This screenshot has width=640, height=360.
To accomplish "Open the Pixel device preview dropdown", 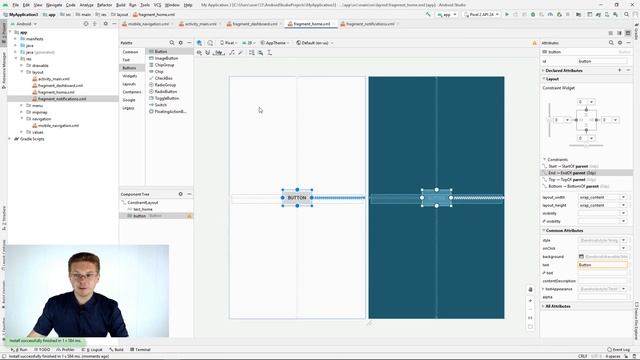I will 228,43.
